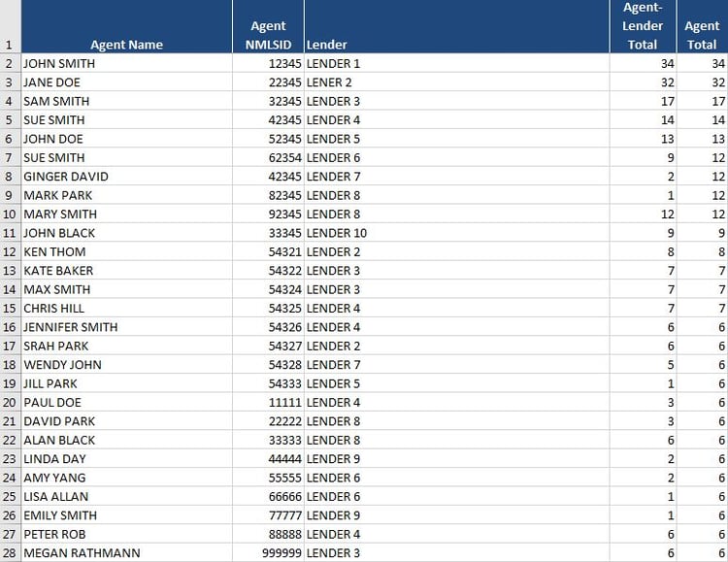728x562 pixels.
Task: Select the Agent NMLSID header cell
Action: pyautogui.click(x=268, y=26)
